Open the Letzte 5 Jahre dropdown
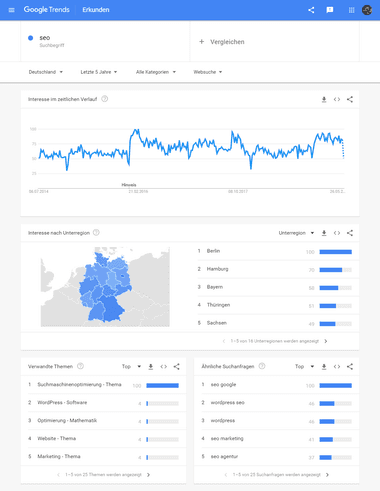The image size is (380, 491). pos(99,72)
